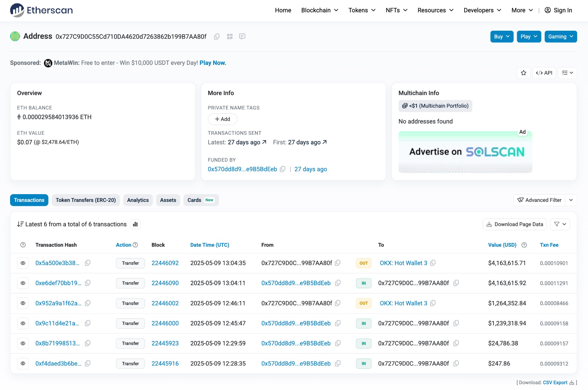Open funded-by address 0x570dd8d9...e9B5BdEeb
Screen dimensions: 588x390
pos(242,169)
